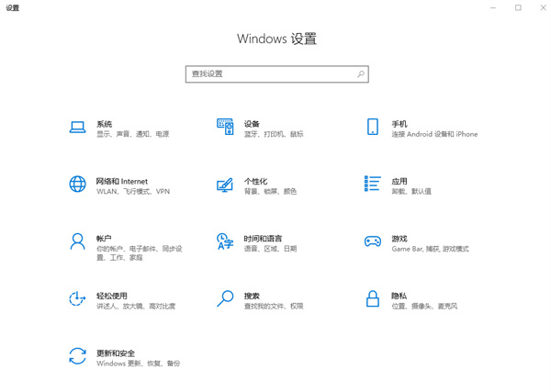Click the globe icon for 网络和 Internet
551x392 pixels.
click(x=77, y=184)
